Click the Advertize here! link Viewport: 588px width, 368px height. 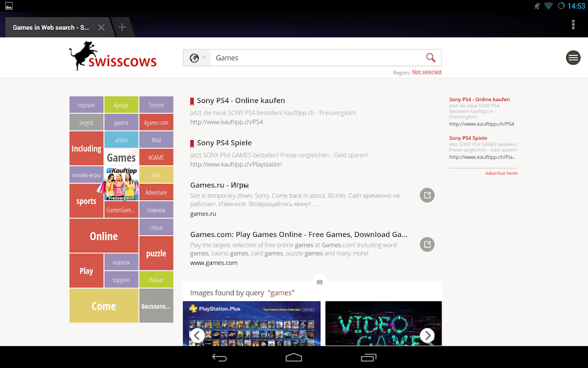coord(501,173)
